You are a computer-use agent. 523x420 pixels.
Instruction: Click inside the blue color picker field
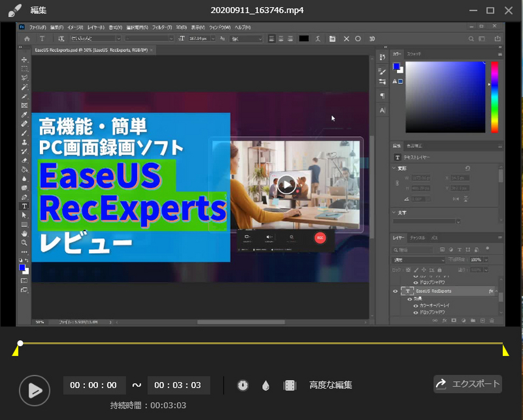click(445, 97)
